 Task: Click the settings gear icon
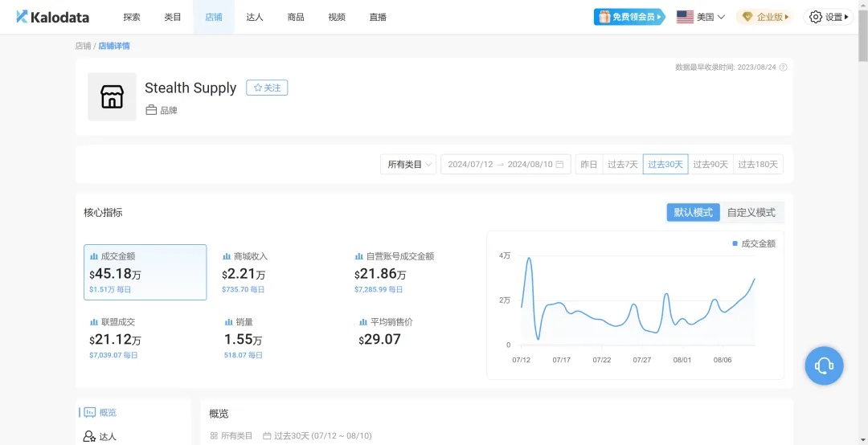tap(816, 17)
